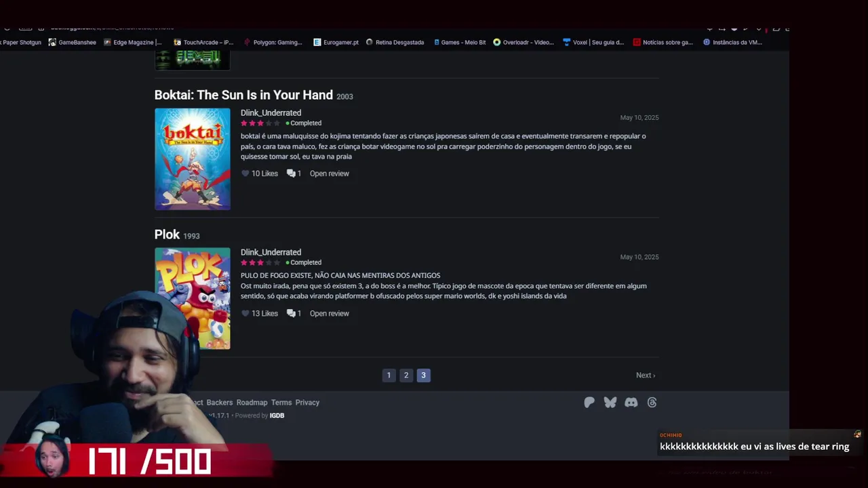Open comments on the Boktai review
868x488 pixels.
tap(294, 174)
